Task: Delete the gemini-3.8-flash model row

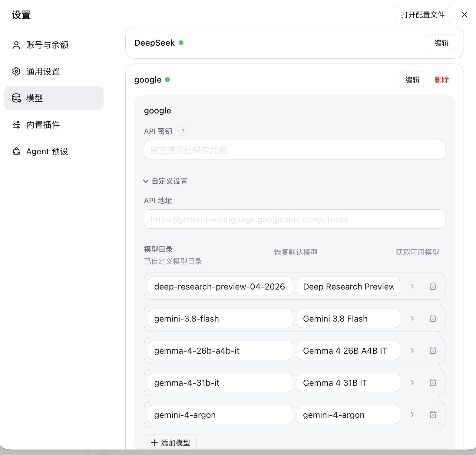Action: [433, 318]
